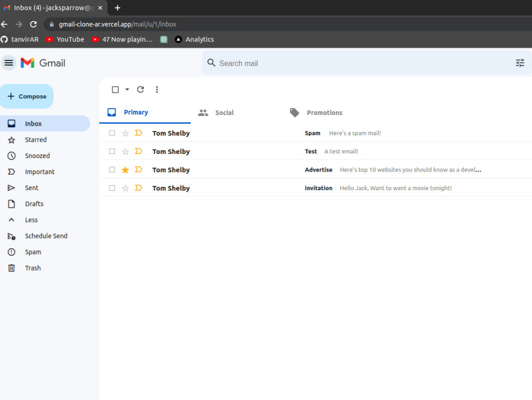This screenshot has height=400, width=532.
Task: Open the Advertise email about top 10 websites
Action: point(316,170)
